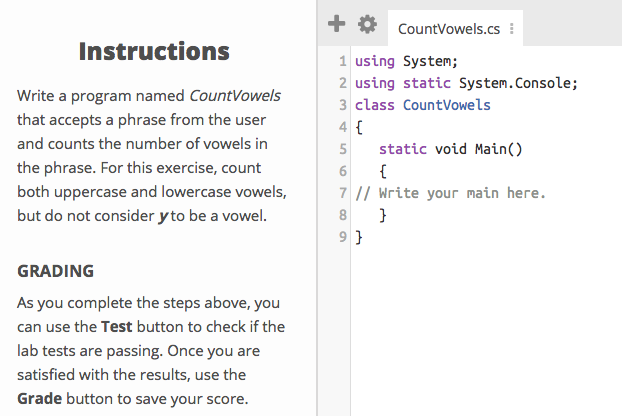
Task: Add a new file with plus icon
Action: click(336, 24)
